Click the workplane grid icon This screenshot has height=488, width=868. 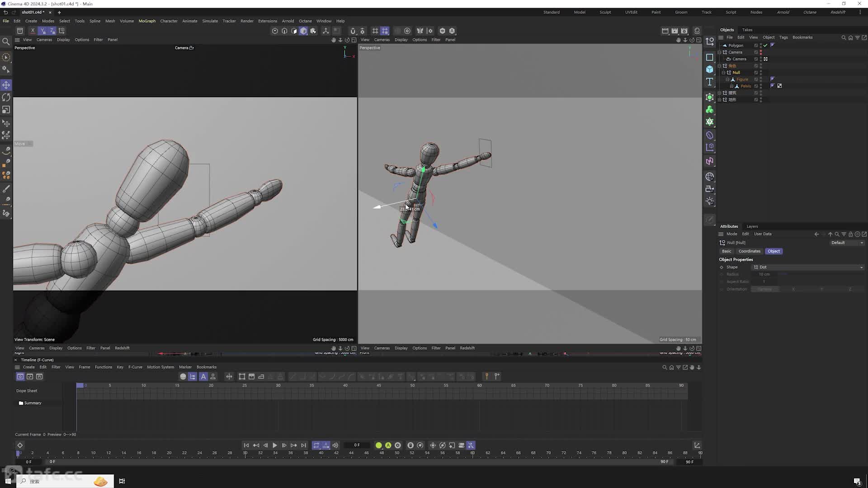(x=375, y=31)
